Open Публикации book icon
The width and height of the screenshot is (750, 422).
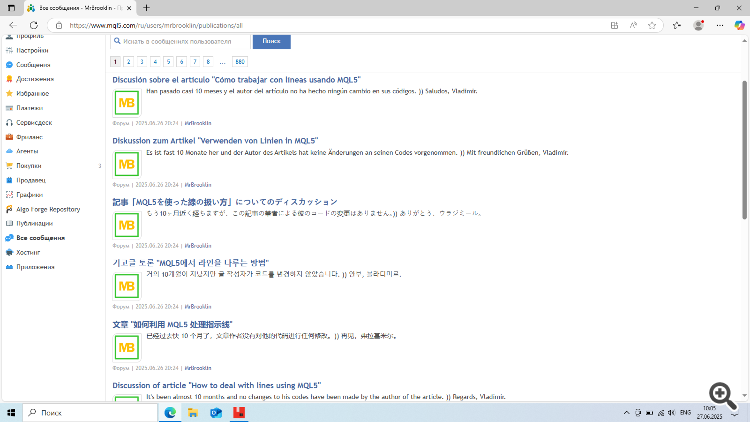coord(9,223)
